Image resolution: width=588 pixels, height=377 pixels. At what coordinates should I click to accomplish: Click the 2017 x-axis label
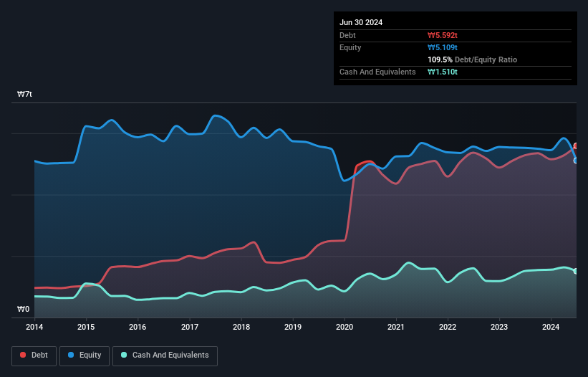click(190, 327)
